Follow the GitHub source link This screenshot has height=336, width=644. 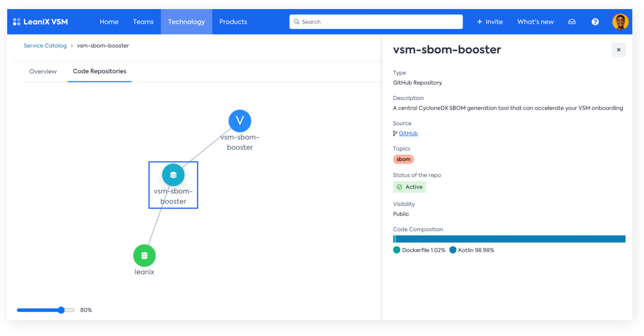tap(408, 133)
